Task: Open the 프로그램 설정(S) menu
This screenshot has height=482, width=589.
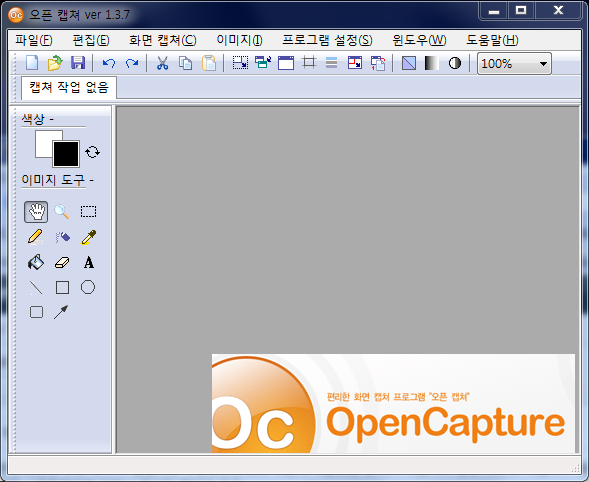Action: [x=327, y=40]
